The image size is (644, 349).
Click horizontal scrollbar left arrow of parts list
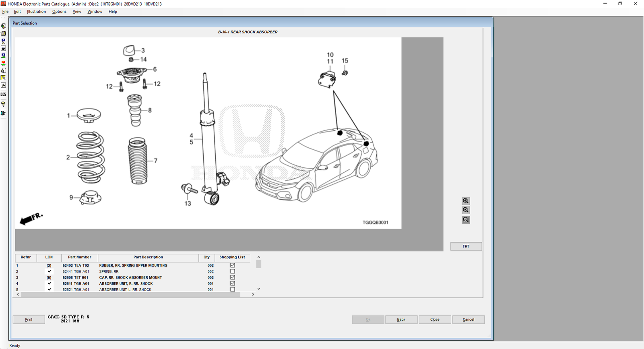coord(18,294)
